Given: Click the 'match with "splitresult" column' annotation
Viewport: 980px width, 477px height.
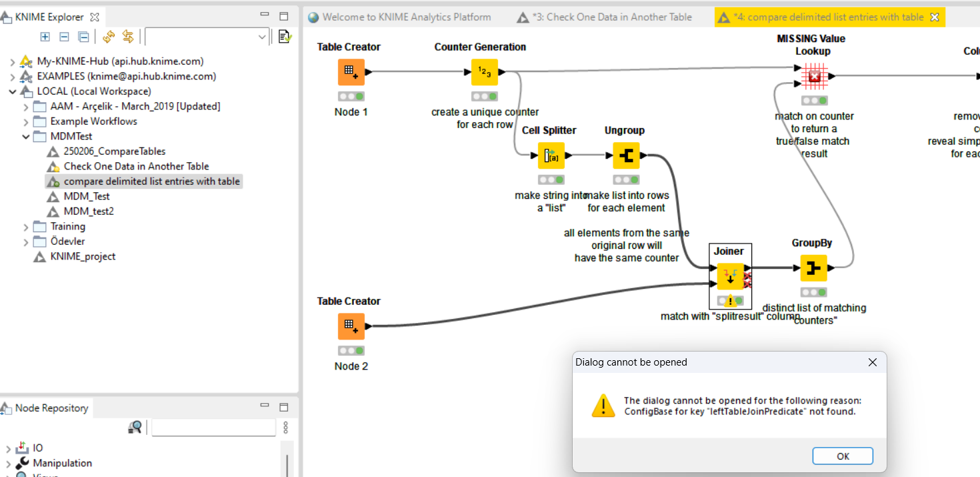Looking at the screenshot, I should [730, 316].
